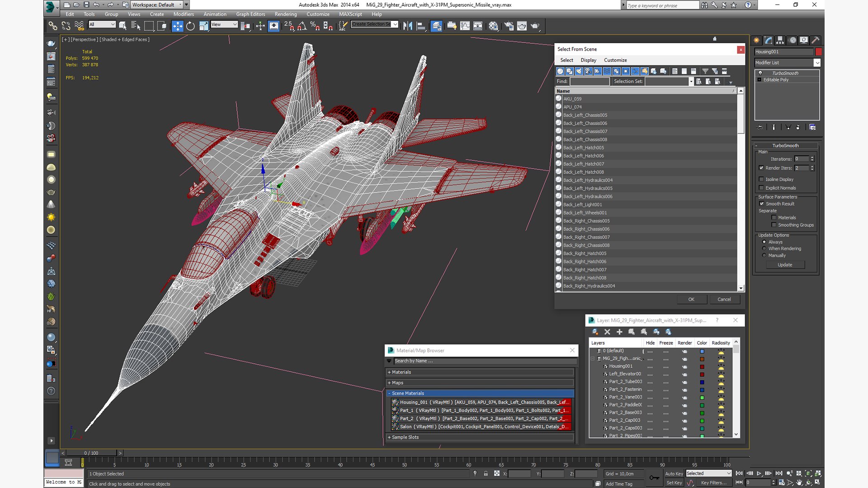The width and height of the screenshot is (868, 488).
Task: Open the Animation menu
Action: tap(215, 14)
